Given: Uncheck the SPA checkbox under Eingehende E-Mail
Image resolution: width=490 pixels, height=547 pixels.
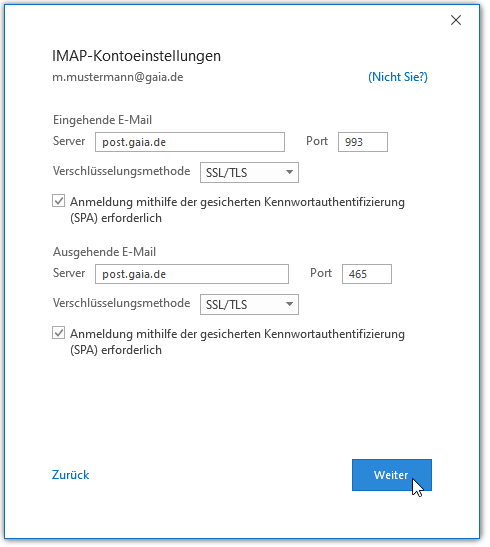Looking at the screenshot, I should (59, 201).
